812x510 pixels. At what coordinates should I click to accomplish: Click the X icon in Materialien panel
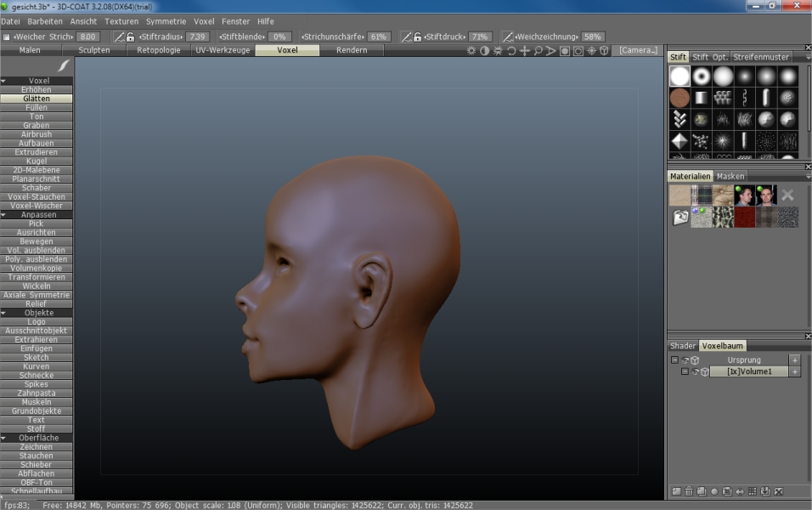(787, 195)
